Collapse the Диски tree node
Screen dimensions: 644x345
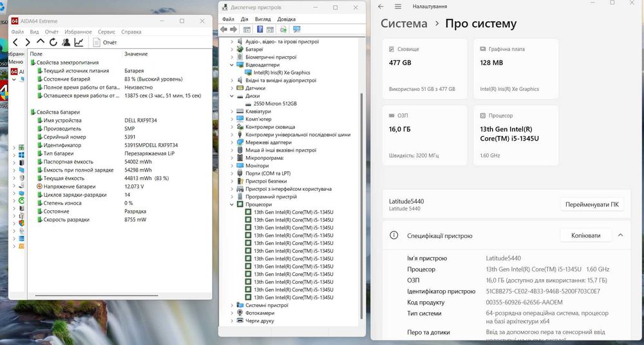232,96
